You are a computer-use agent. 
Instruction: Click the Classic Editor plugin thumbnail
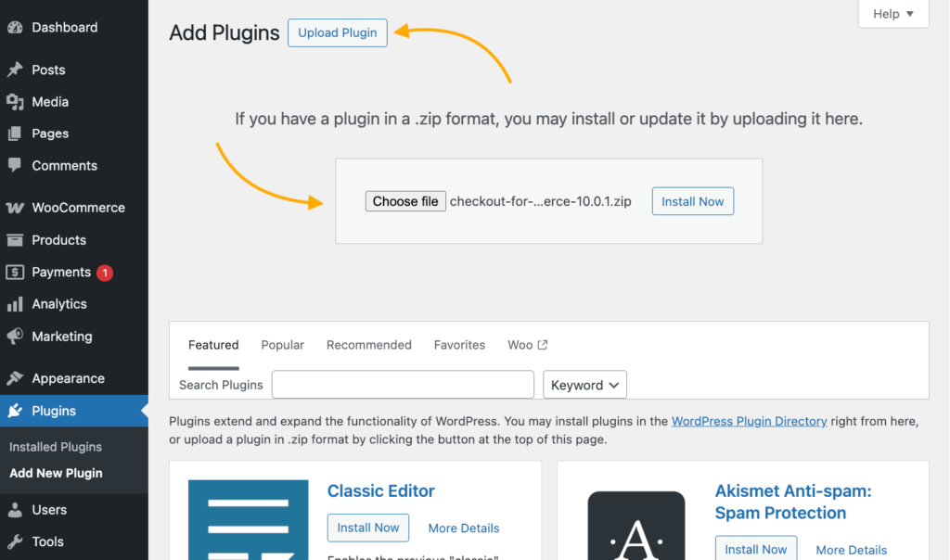(x=248, y=519)
